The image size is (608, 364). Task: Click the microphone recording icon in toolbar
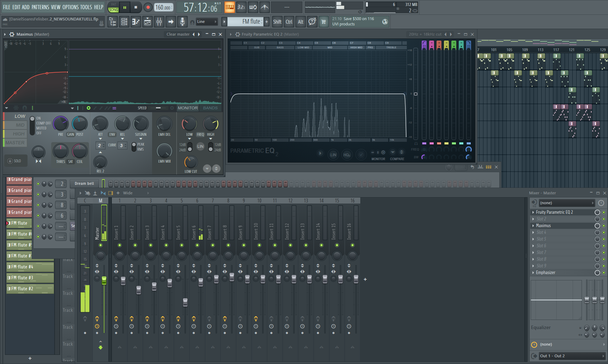point(182,22)
